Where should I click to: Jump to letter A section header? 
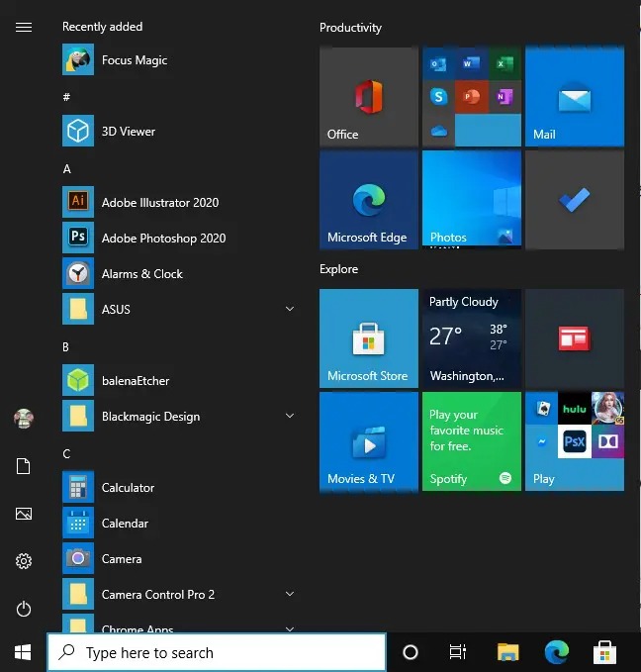tap(67, 169)
